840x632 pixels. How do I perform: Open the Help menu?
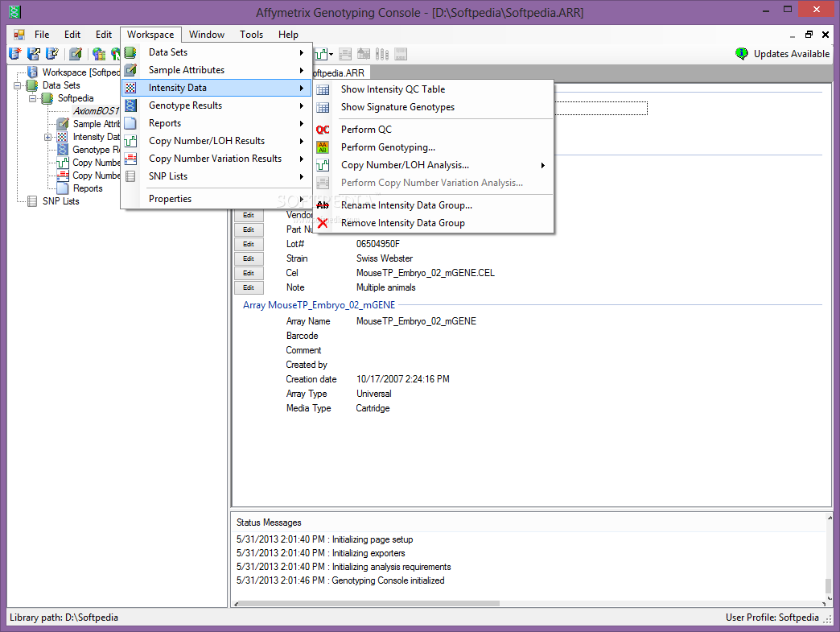coord(288,35)
